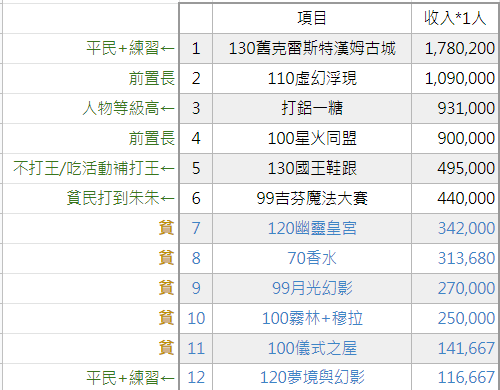Click the note 不打王/吃活動補打王←
Screen dimensions: 500x390
coord(94,168)
